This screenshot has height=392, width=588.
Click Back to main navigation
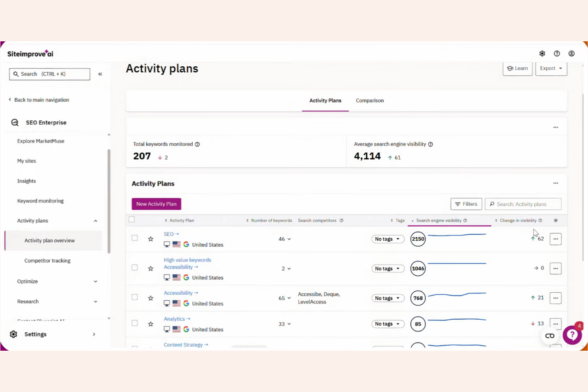click(39, 100)
